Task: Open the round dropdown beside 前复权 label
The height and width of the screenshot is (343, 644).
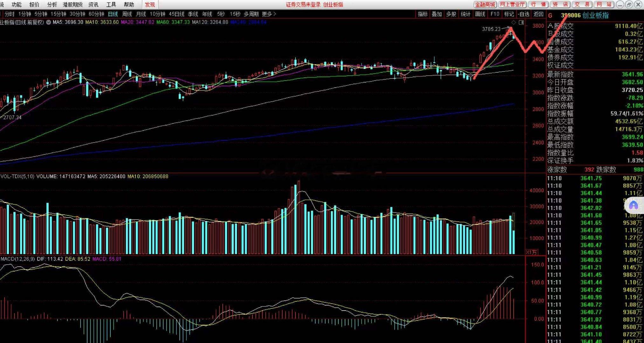Action: pyautogui.click(x=48, y=22)
